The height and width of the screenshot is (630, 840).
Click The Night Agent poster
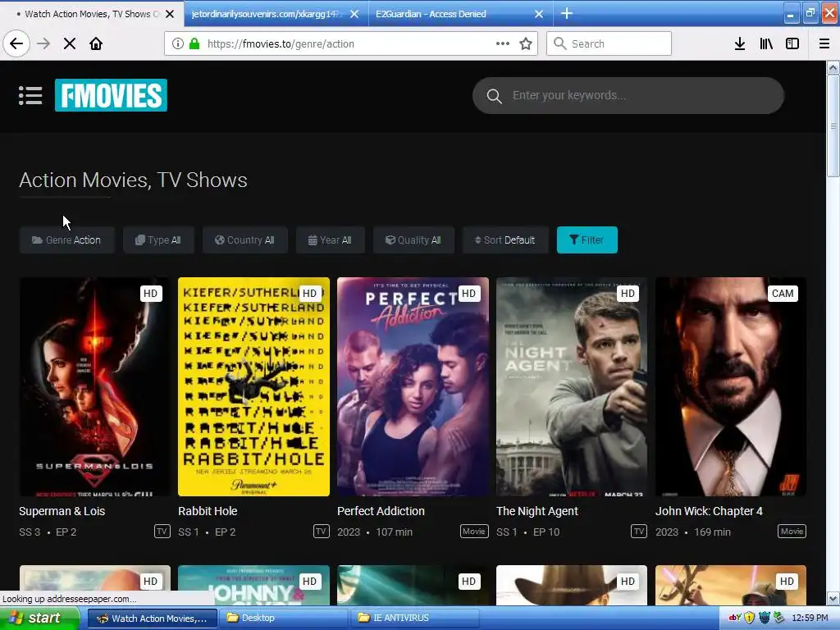tap(572, 386)
